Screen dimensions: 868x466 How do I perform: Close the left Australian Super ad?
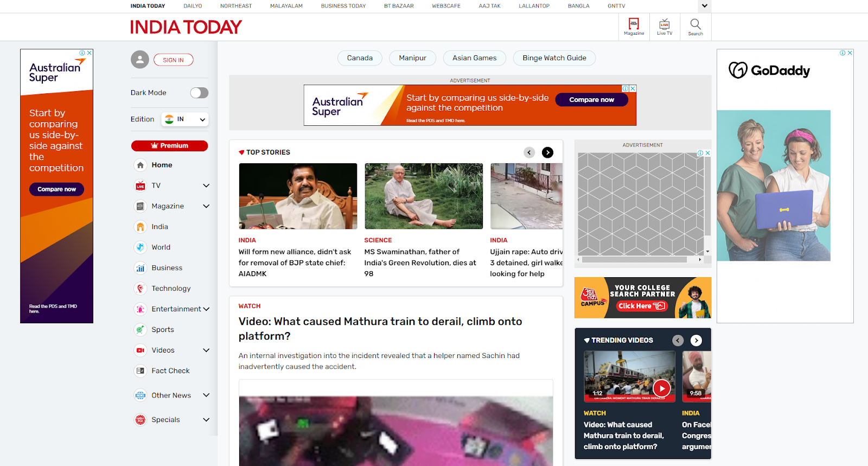[x=90, y=53]
